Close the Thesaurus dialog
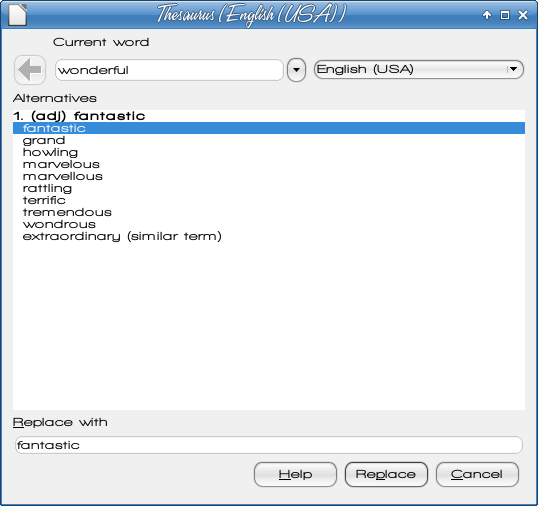The height and width of the screenshot is (506, 538). click(523, 15)
